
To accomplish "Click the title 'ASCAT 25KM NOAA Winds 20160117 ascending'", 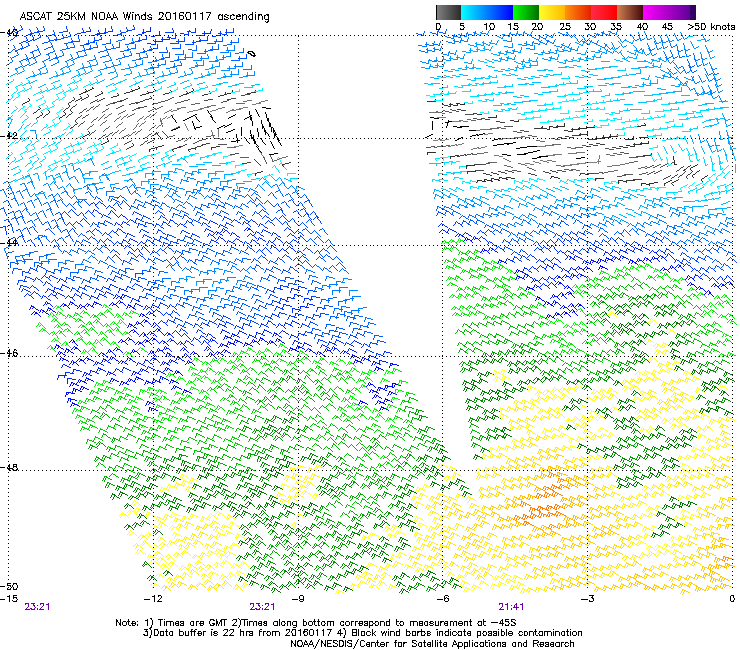I will (x=144, y=17).
